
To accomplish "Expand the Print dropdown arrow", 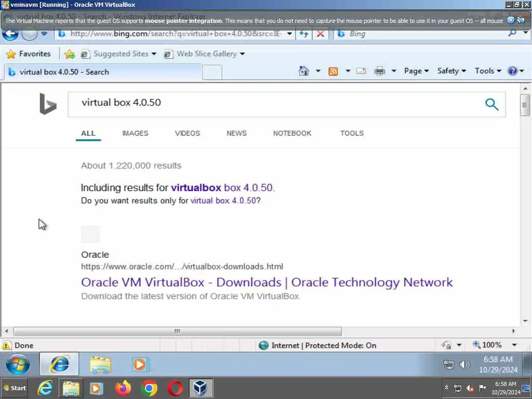I will coord(394,71).
